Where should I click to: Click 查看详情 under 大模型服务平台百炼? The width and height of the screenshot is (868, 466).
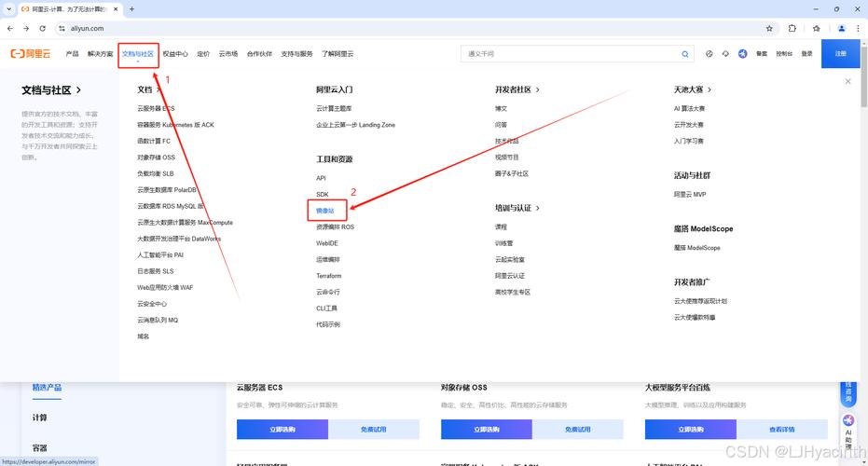click(x=781, y=429)
